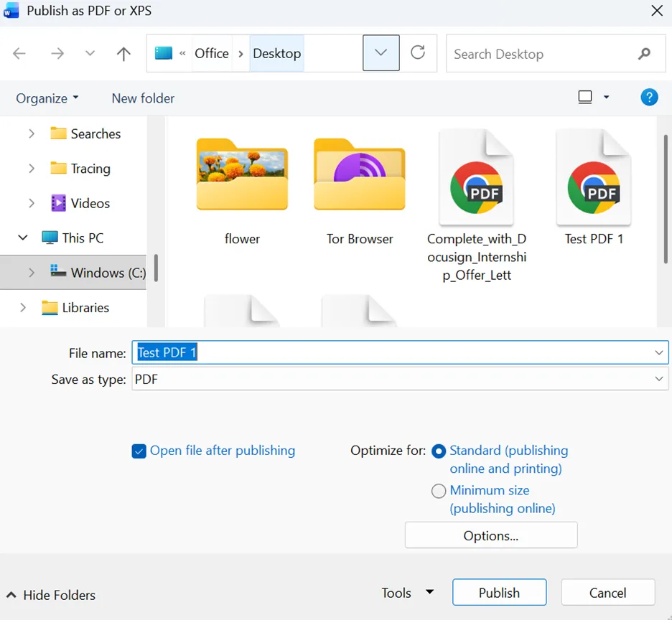This screenshot has height=620, width=672.
Task: Open the flower folder
Action: pyautogui.click(x=242, y=175)
